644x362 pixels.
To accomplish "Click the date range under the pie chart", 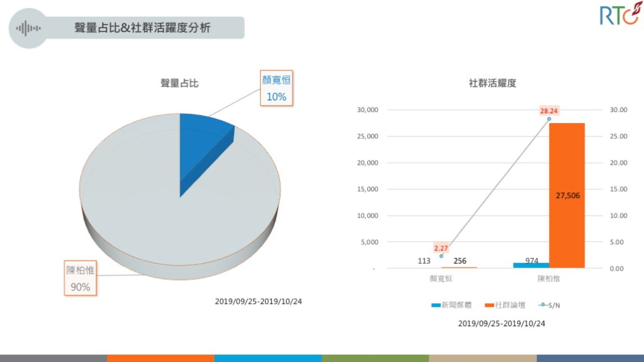I will [258, 301].
